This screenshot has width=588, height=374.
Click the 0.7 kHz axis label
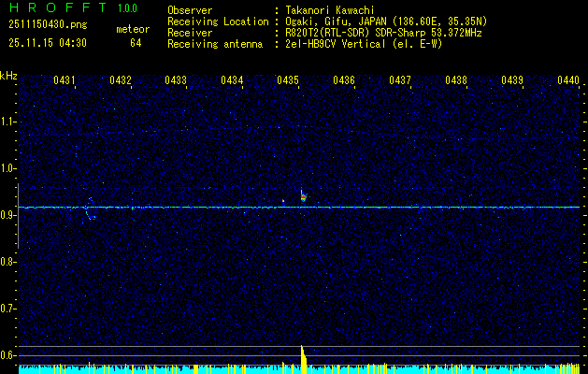pyautogui.click(x=7, y=309)
